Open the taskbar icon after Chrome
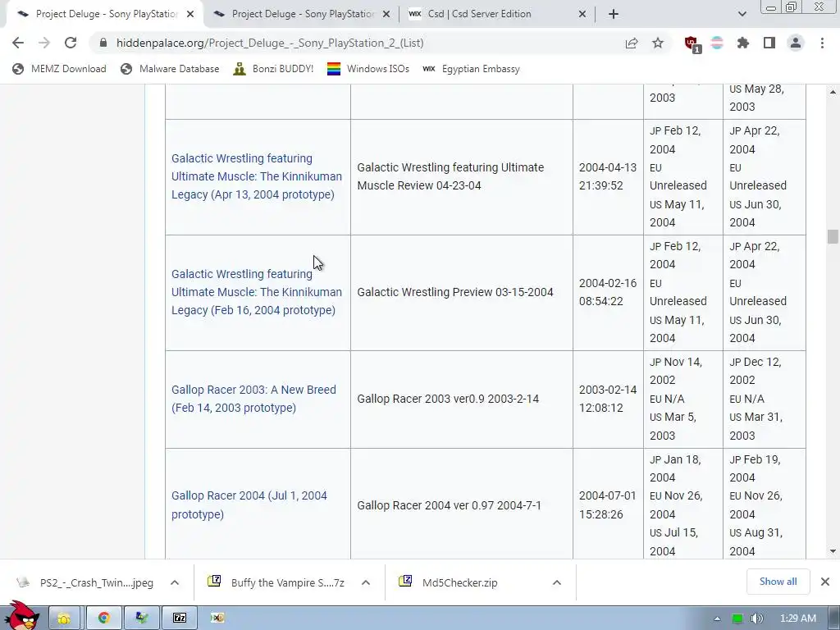840x630 pixels. pos(141,618)
